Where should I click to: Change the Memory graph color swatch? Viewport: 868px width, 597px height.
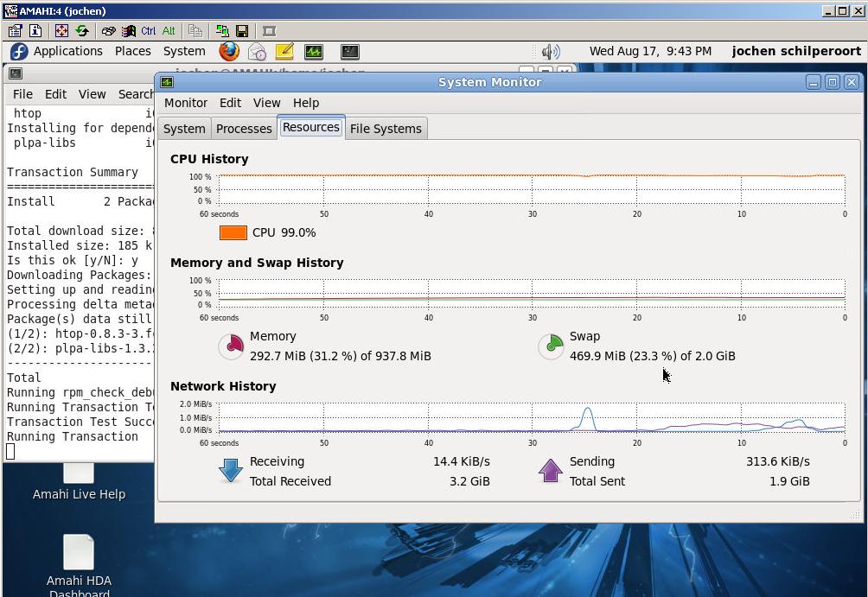click(232, 346)
